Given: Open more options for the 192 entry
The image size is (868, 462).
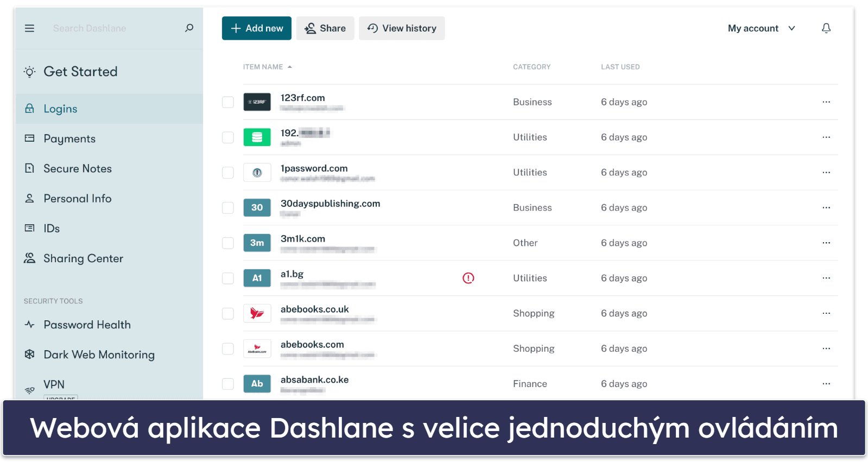Looking at the screenshot, I should coord(826,137).
